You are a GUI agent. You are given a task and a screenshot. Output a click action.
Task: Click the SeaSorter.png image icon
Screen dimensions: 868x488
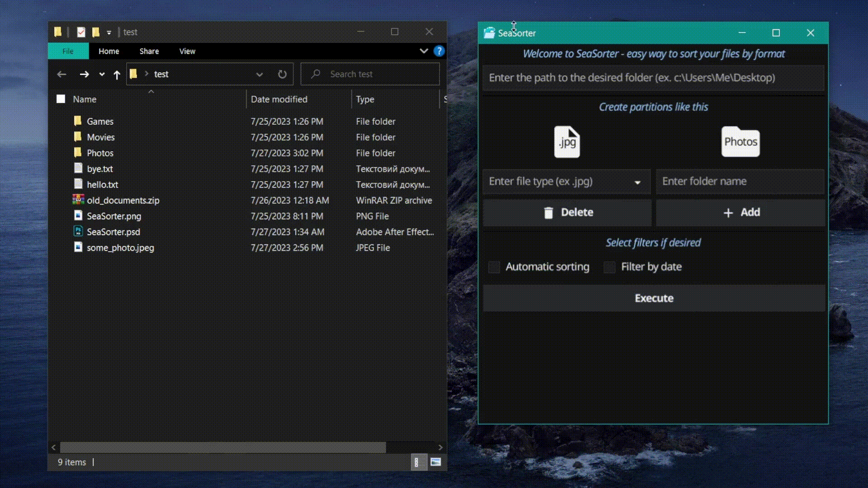(x=78, y=216)
